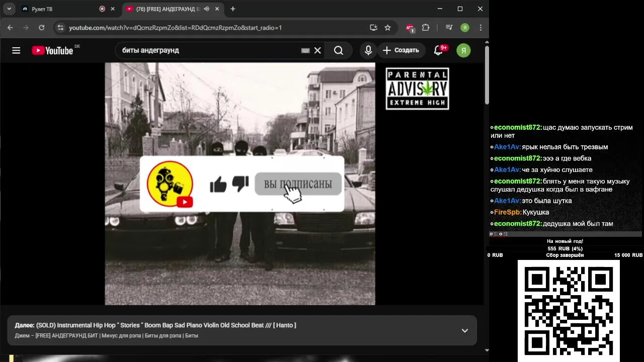The image size is (644, 362).
Task: Open YouTube notifications bell
Action: (439, 50)
